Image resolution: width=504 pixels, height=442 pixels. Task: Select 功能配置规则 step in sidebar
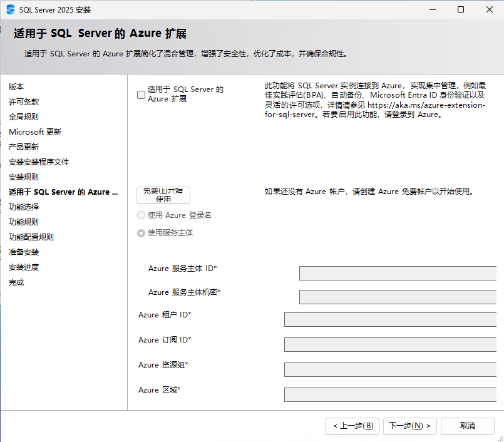[31, 237]
